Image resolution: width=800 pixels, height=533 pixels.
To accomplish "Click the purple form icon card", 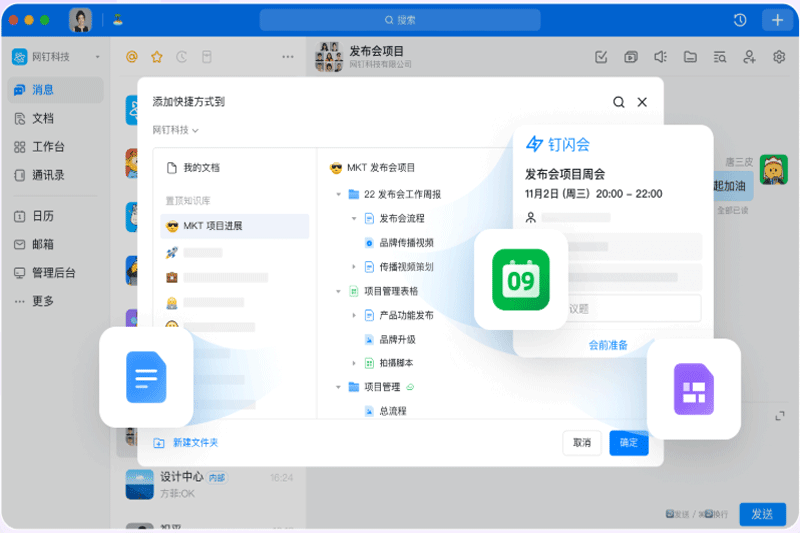I will (693, 389).
